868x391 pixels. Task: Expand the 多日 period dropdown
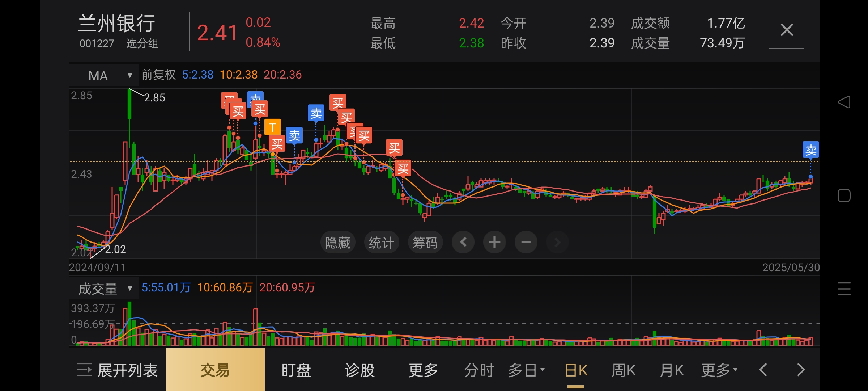[526, 370]
